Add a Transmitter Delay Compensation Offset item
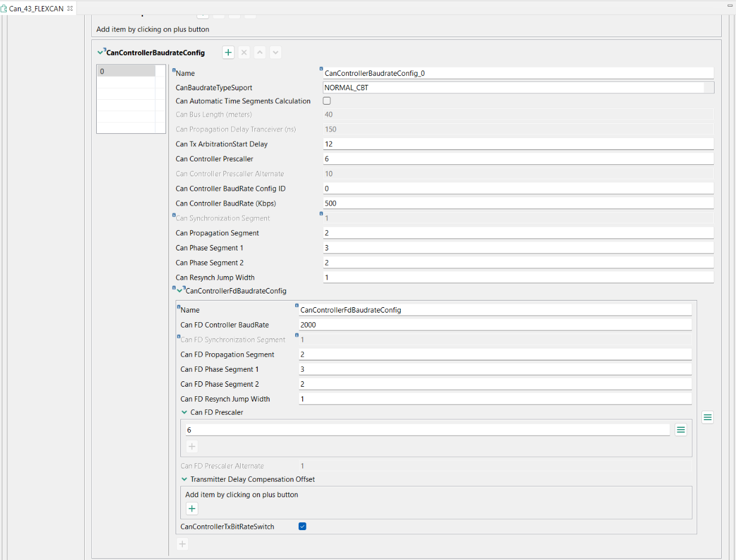Screen dimensions: 736x560 [x=191, y=508]
